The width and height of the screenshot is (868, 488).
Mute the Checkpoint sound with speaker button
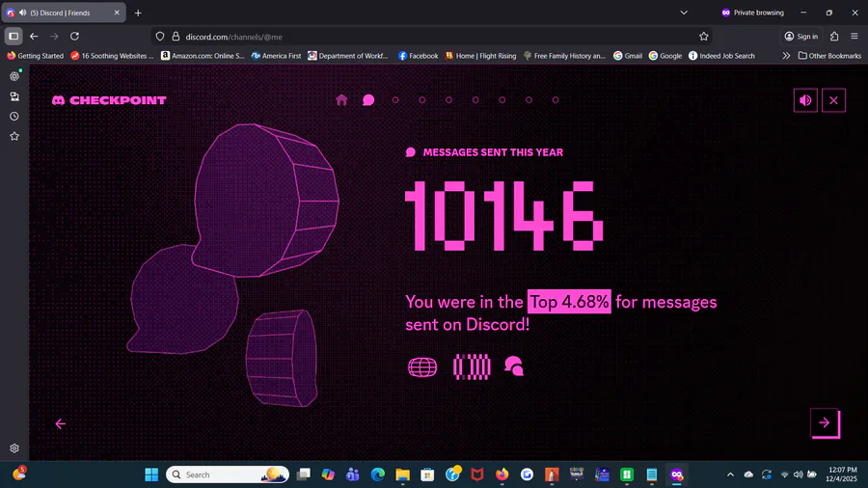point(805,100)
